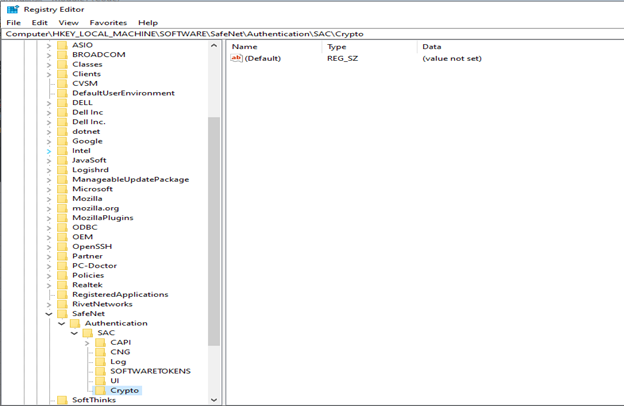Select the Authentication key label
Viewport: 624px width, 406px height.
[x=116, y=323]
